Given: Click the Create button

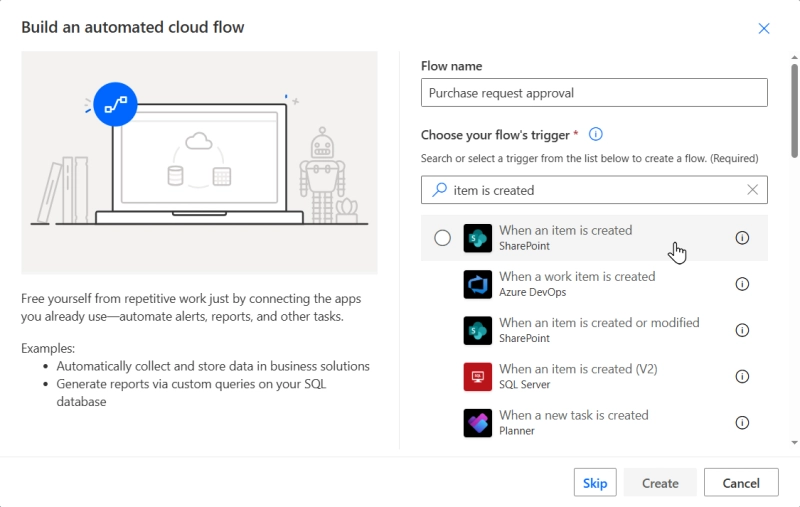Looking at the screenshot, I should tap(660, 483).
